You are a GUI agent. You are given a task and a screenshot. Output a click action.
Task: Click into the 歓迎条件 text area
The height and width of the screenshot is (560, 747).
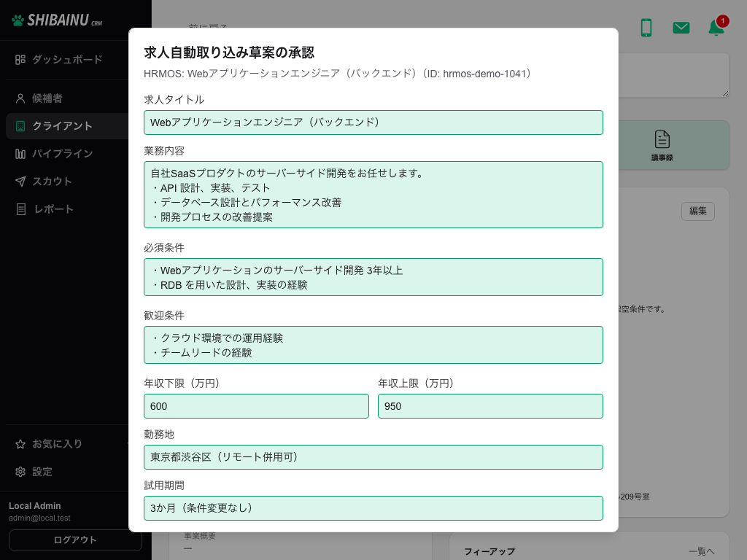pyautogui.click(x=373, y=345)
